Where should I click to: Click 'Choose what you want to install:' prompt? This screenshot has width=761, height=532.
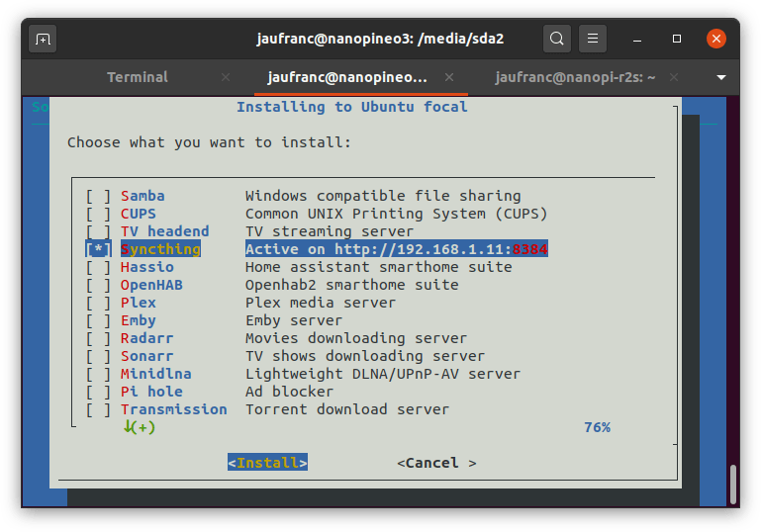[209, 142]
